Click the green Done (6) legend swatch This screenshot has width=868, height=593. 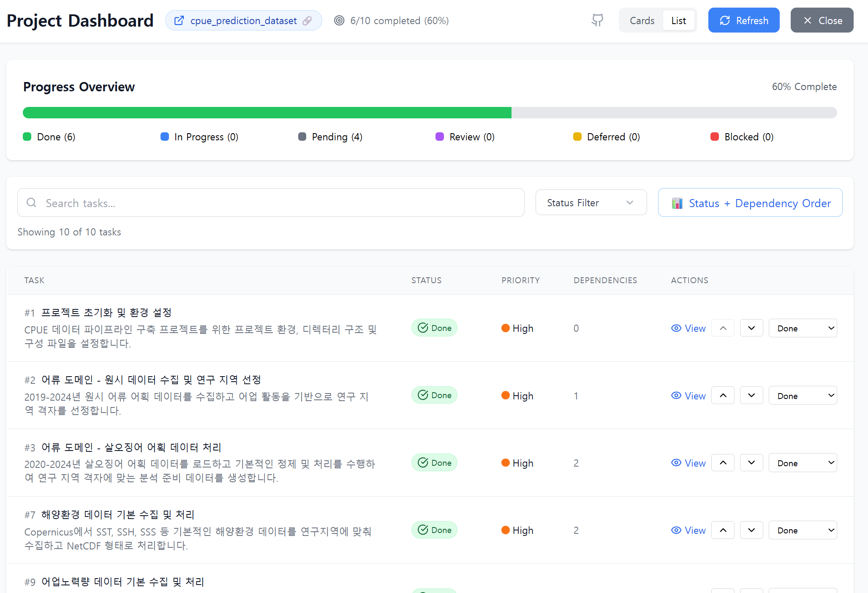click(x=27, y=137)
